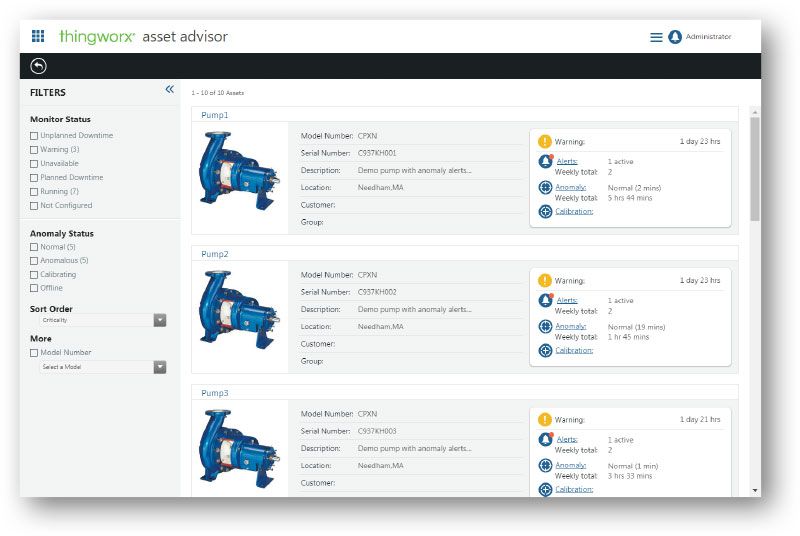Click Pump2 anomaly icon
The width and height of the screenshot is (800, 536).
click(545, 326)
